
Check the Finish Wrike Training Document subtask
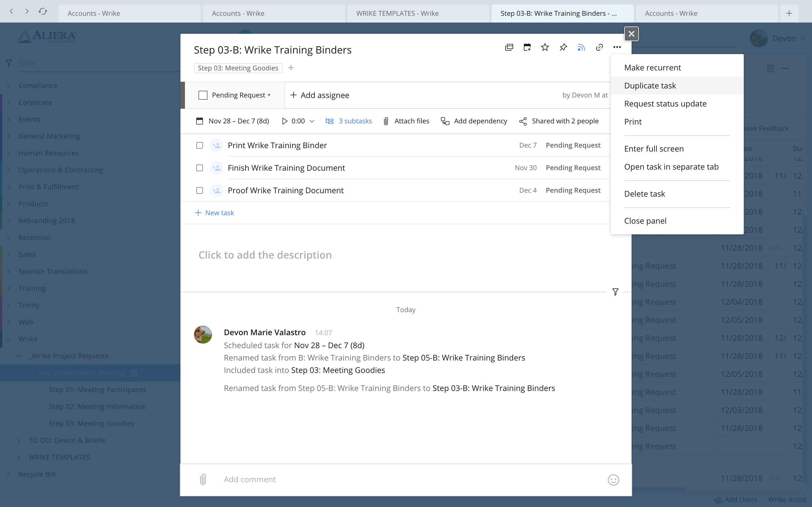tap(200, 168)
